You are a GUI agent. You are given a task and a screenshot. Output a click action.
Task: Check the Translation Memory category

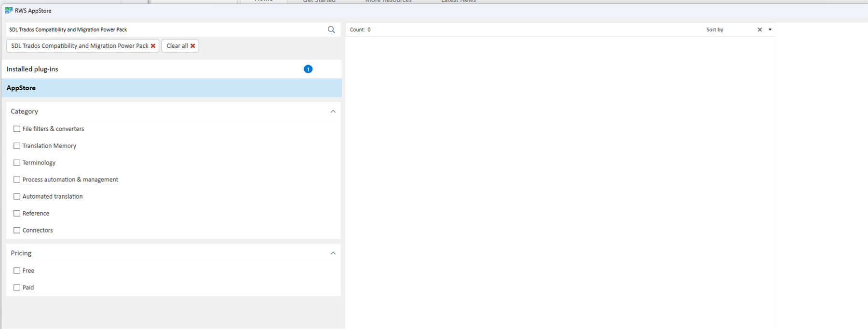[17, 146]
